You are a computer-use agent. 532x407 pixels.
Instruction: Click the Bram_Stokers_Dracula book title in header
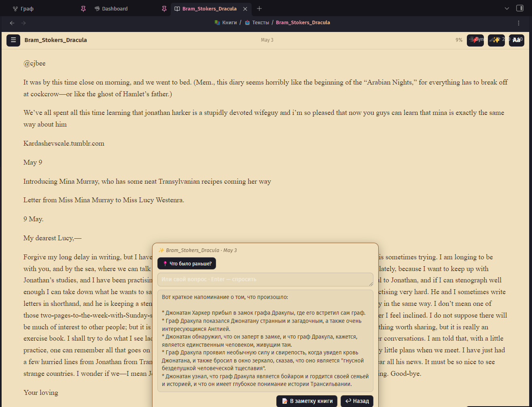tap(56, 40)
